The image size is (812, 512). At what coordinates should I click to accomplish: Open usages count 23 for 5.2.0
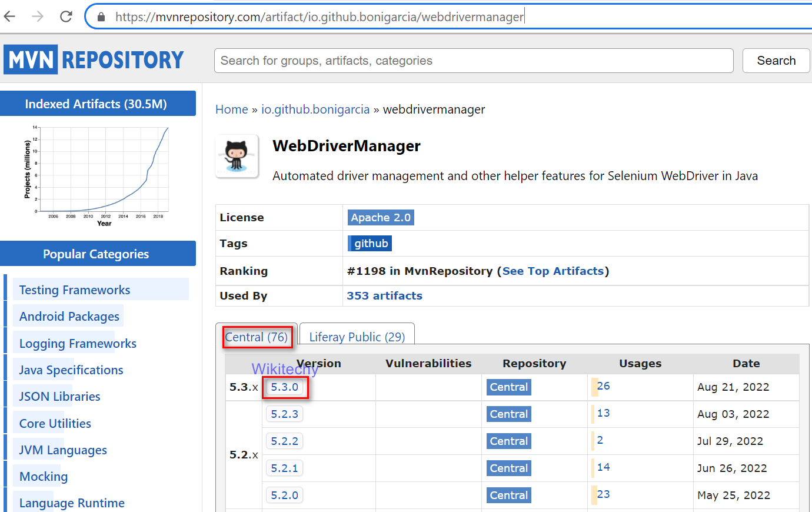[603, 494]
